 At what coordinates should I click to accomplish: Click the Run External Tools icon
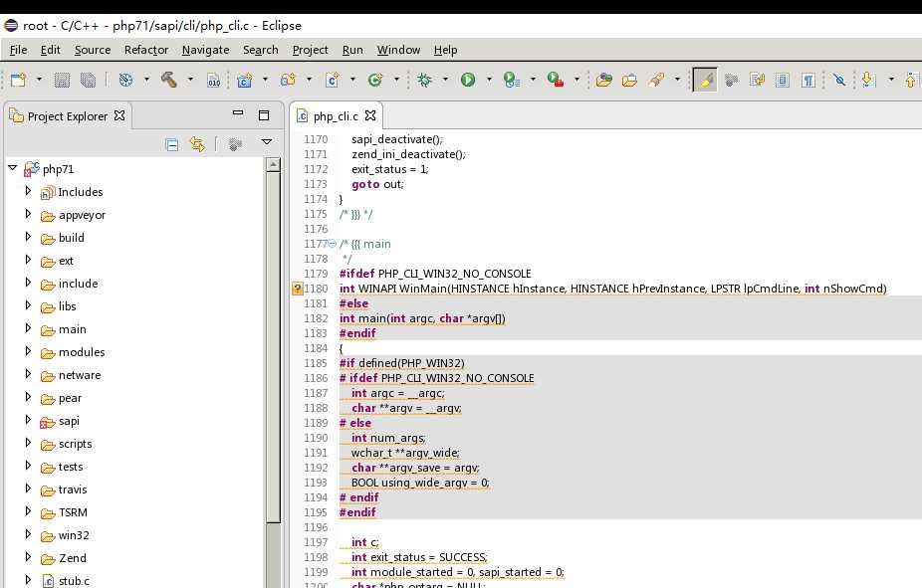pos(555,80)
